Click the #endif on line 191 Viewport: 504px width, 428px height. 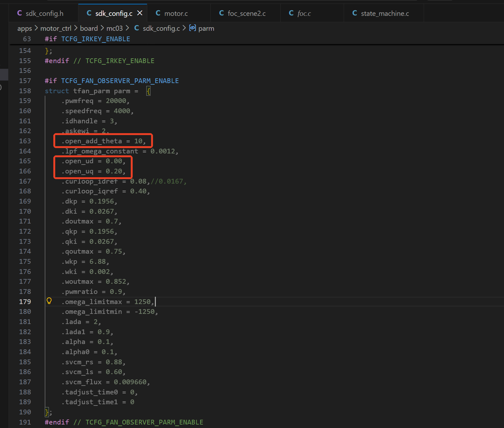tap(57, 422)
